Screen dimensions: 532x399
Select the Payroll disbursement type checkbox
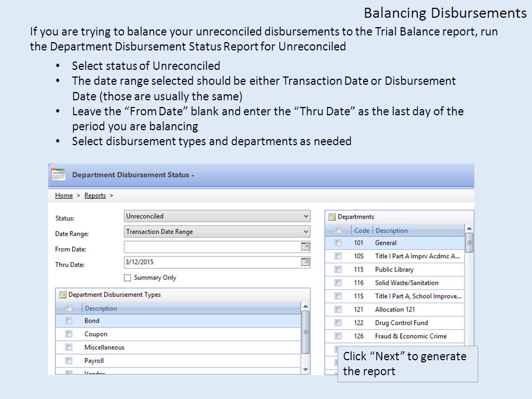(69, 360)
